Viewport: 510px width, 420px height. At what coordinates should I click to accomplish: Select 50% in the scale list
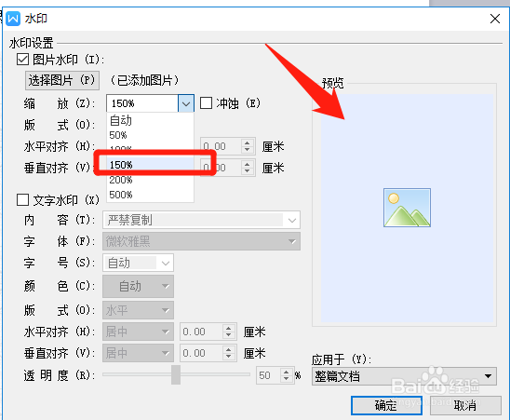coord(150,135)
